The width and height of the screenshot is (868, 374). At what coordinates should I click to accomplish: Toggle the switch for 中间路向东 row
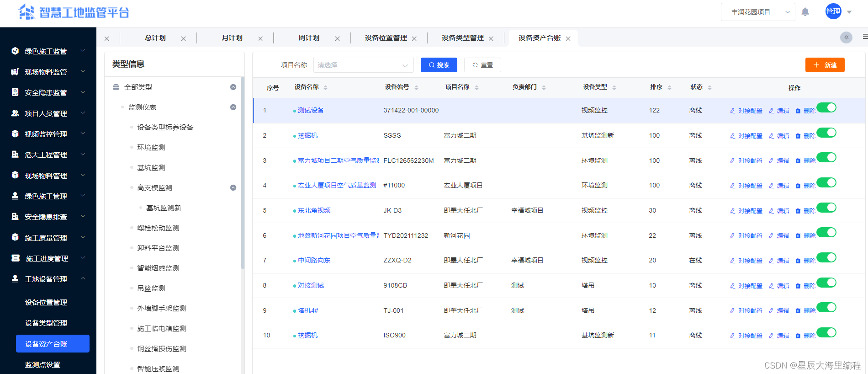(x=826, y=257)
